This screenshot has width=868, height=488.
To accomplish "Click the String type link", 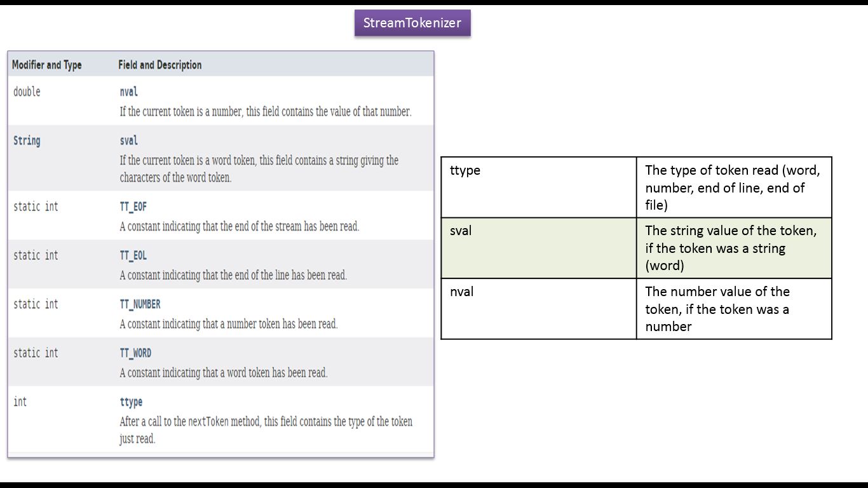I will (27, 141).
